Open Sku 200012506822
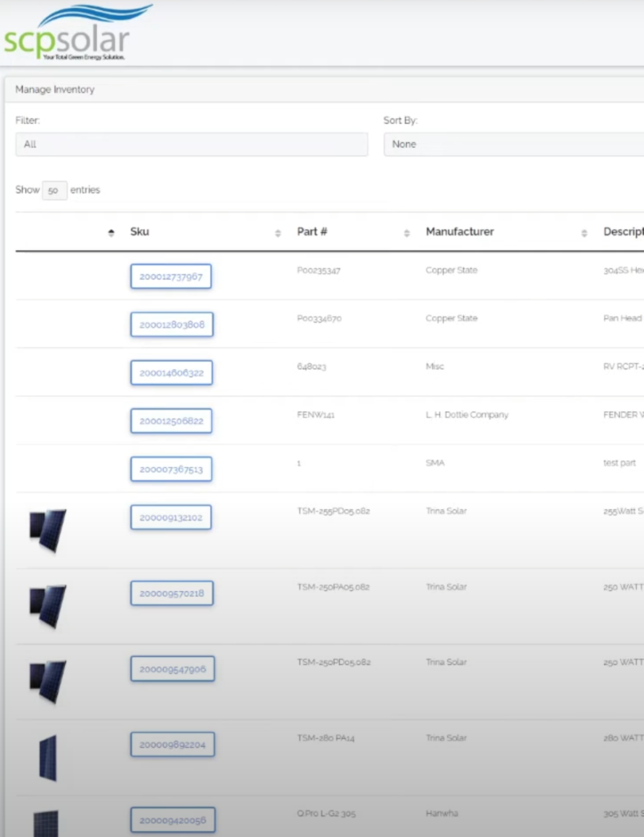This screenshot has height=837, width=644. pyautogui.click(x=171, y=421)
